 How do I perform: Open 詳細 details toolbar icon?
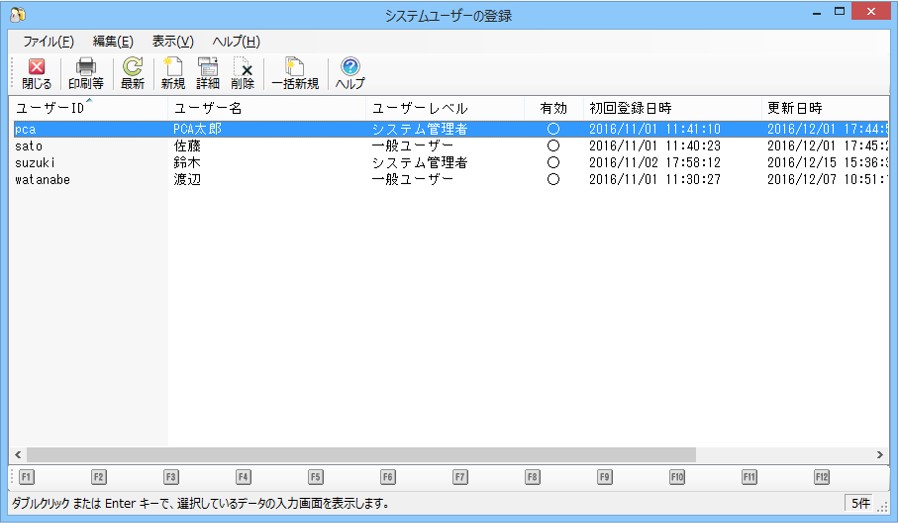[x=207, y=73]
